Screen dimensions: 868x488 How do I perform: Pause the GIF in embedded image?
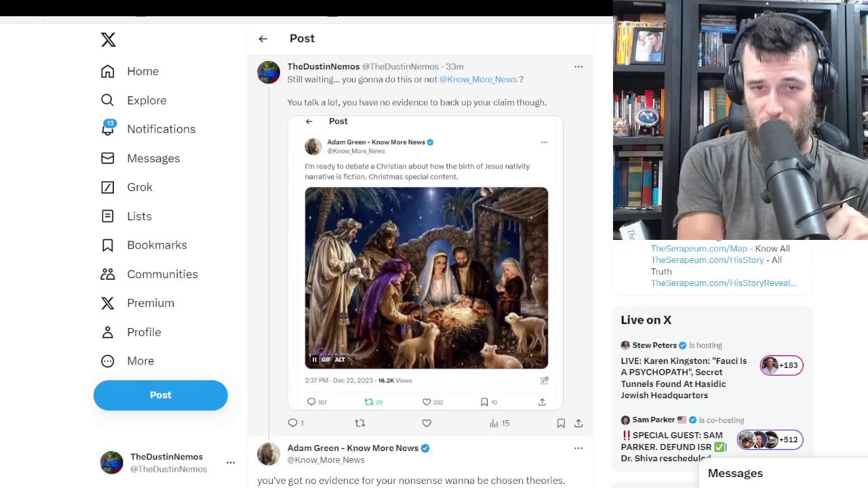(x=314, y=359)
